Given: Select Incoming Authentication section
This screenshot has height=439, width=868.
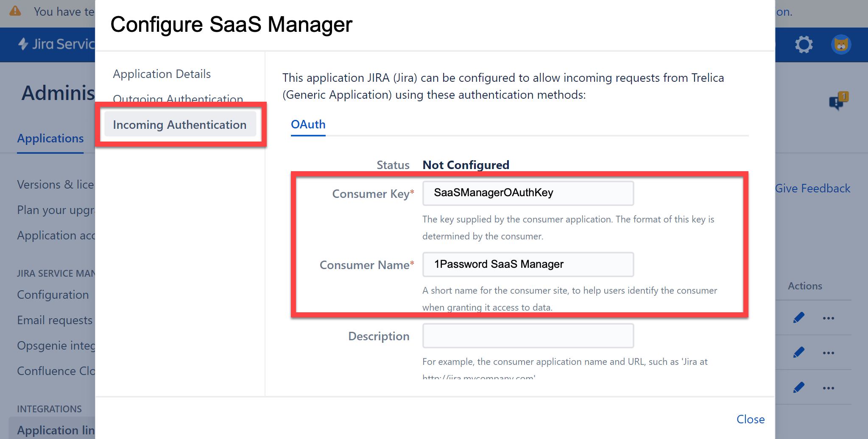Looking at the screenshot, I should (180, 125).
